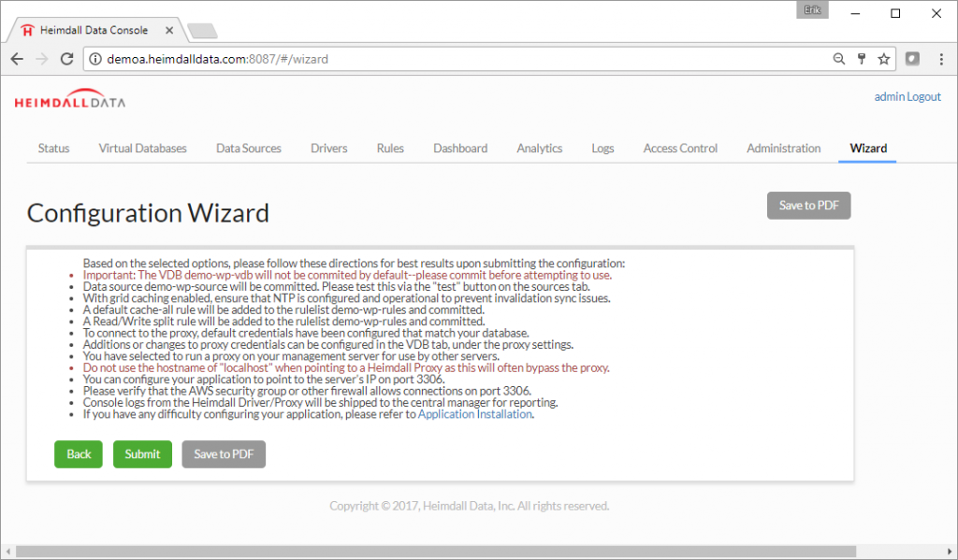Click the 'Please verify that the AWS security group' line
The image size is (958, 560).
coord(307,391)
